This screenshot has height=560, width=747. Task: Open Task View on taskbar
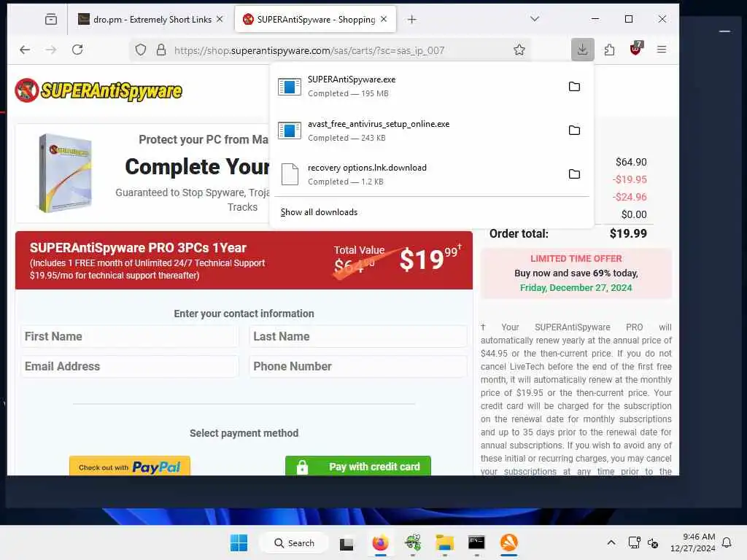tap(347, 543)
